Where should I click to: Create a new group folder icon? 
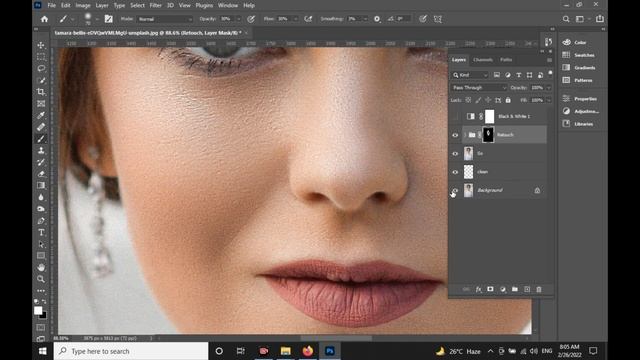tap(515, 289)
